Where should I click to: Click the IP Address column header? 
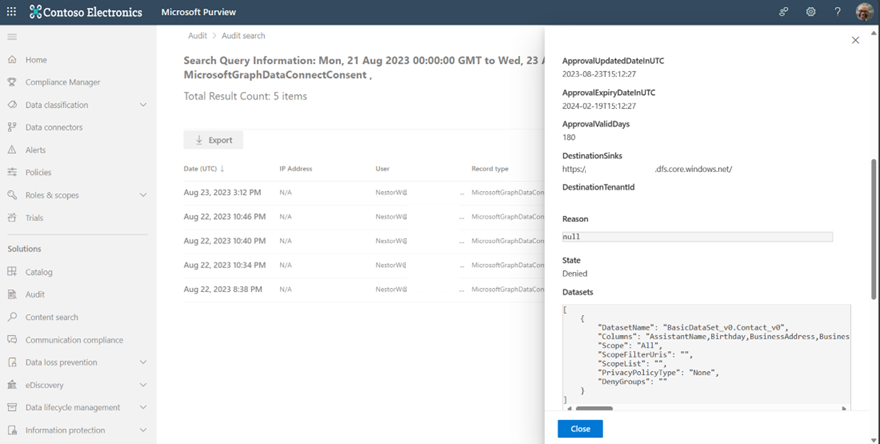click(296, 168)
